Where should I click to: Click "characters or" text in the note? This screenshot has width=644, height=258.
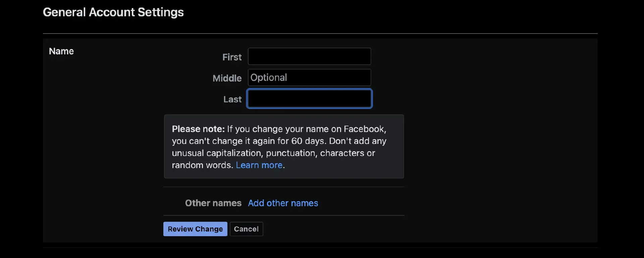coord(347,153)
